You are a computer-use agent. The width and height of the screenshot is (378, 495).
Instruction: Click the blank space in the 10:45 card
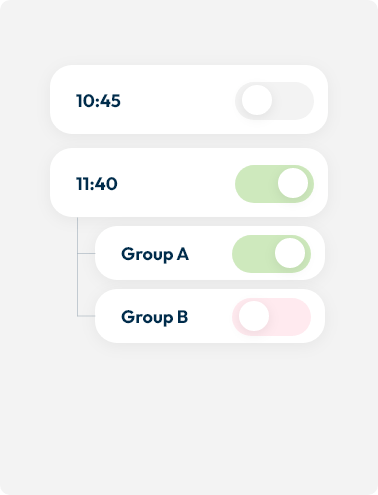click(x=177, y=100)
